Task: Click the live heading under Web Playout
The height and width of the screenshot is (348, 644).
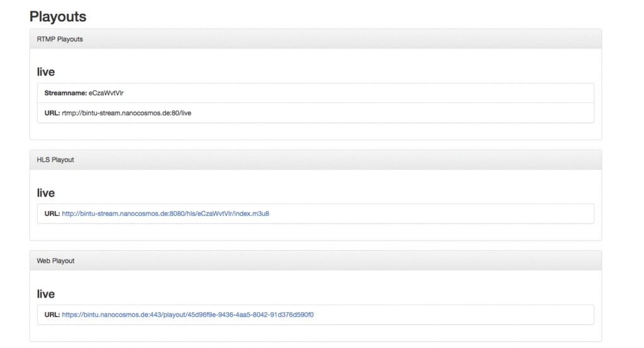Action: 46,294
